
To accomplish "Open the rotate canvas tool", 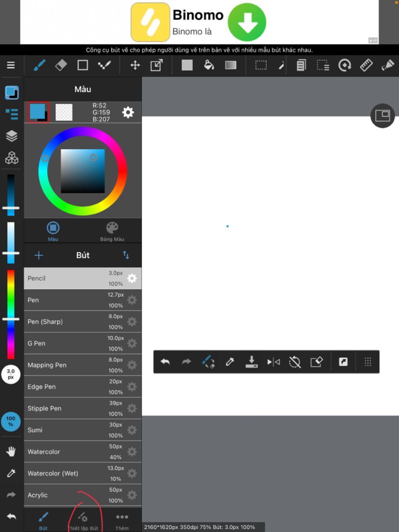I will (344, 65).
